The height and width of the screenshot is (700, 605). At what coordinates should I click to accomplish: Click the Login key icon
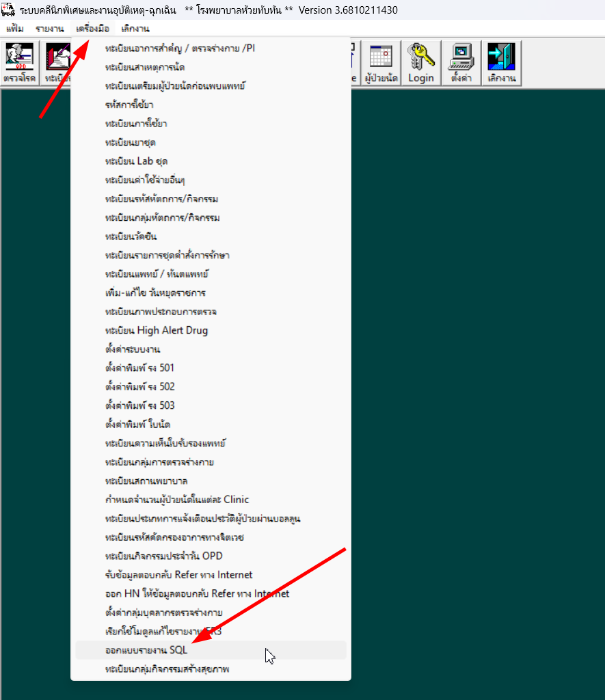[421, 63]
